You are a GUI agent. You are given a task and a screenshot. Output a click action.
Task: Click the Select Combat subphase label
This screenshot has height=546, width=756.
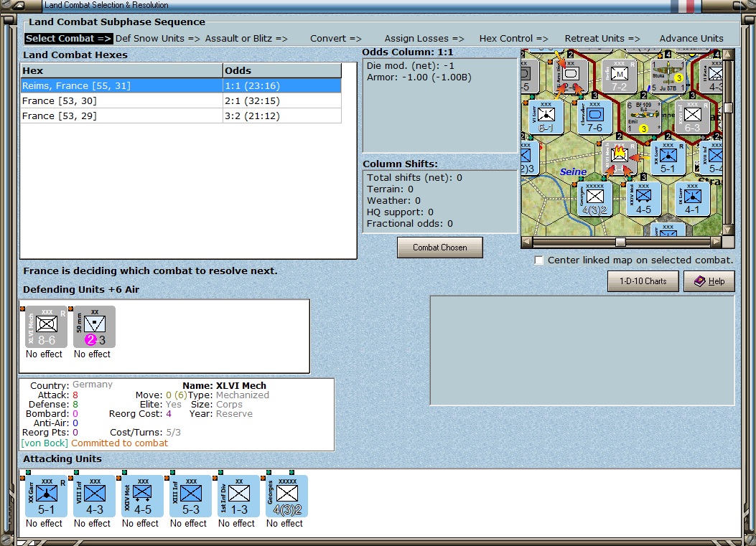(x=68, y=39)
